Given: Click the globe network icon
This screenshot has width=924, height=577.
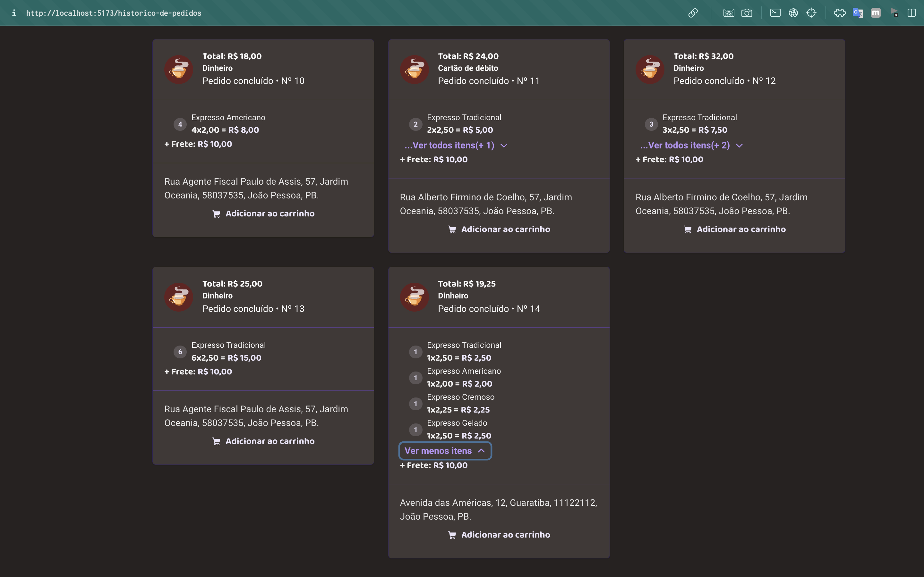Looking at the screenshot, I should click(x=793, y=13).
